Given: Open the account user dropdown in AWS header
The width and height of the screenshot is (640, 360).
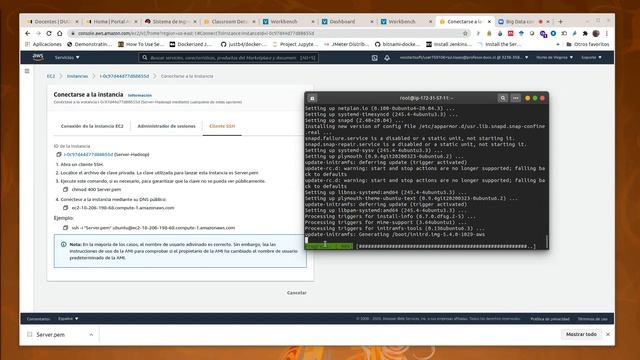Looking at the screenshot, I should point(464,58).
